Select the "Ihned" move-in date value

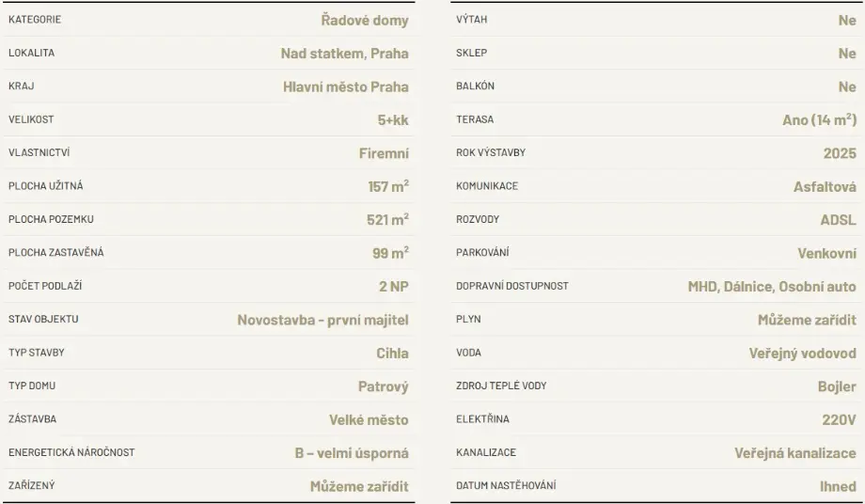coord(838,486)
